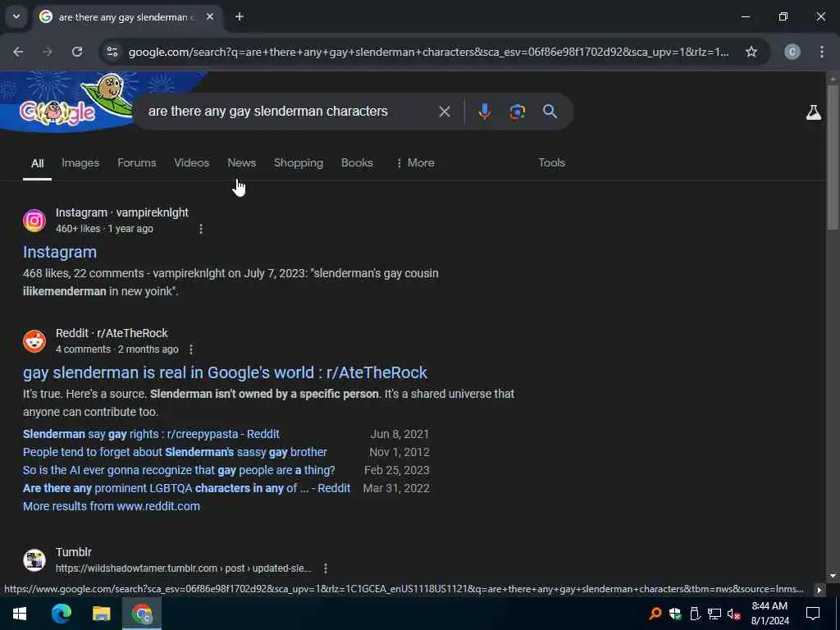840x630 pixels.
Task: Click 'Reddit · r/AteTheRock' source name
Action: point(112,333)
